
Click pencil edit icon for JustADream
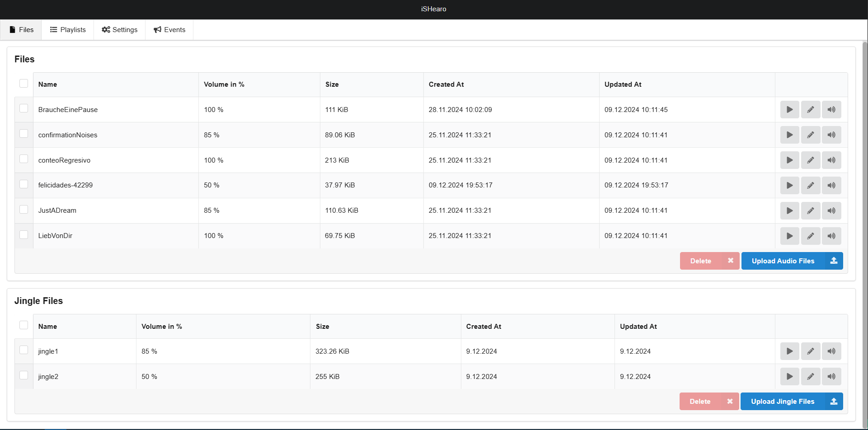(x=811, y=211)
